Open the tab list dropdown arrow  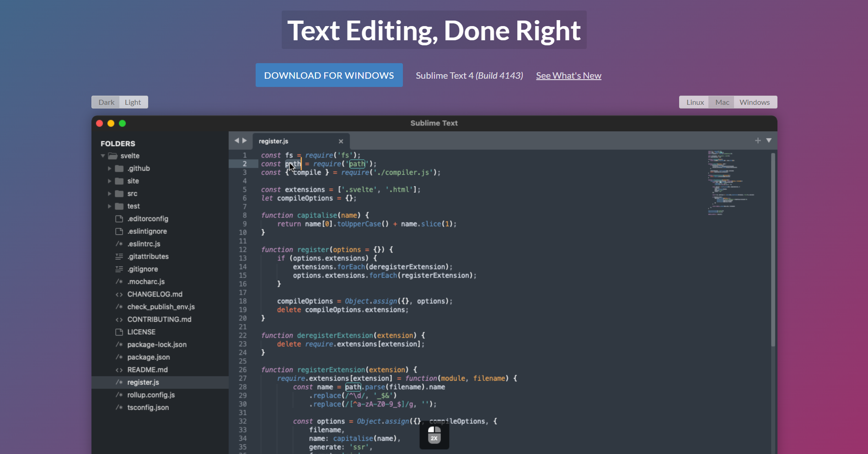pos(769,141)
